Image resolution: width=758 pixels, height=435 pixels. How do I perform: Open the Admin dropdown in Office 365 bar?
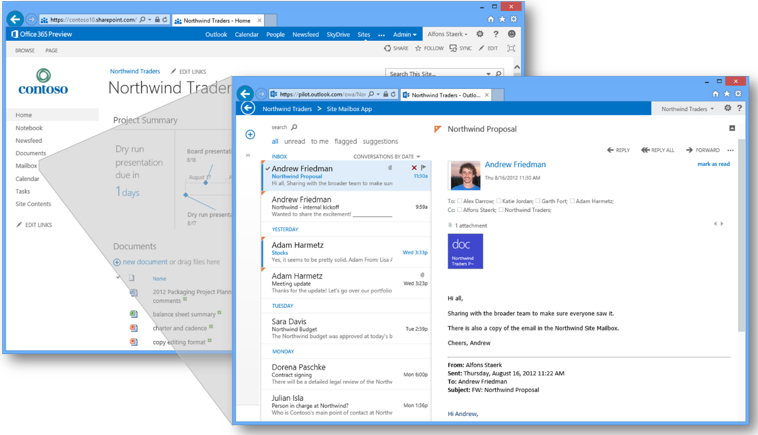(x=405, y=34)
